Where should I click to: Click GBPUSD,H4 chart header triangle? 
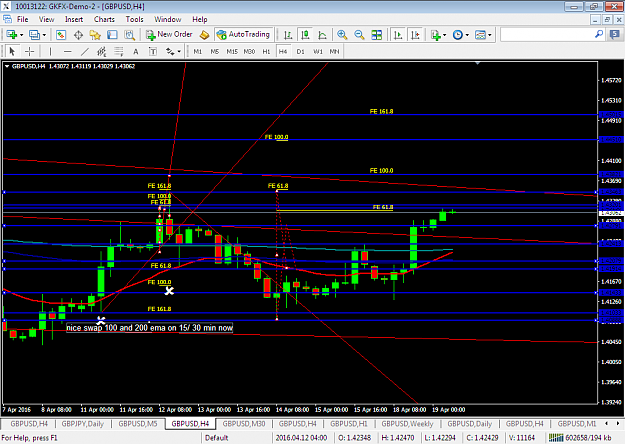7,66
